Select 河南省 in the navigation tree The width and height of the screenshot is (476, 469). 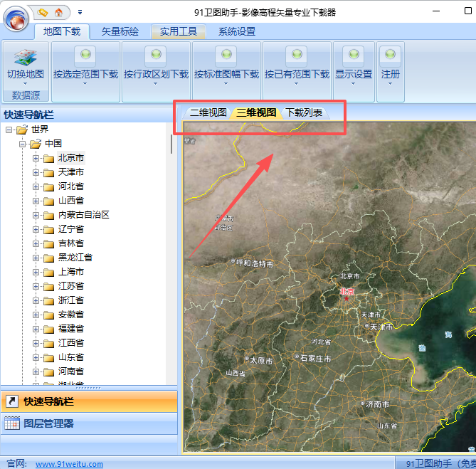coord(71,371)
